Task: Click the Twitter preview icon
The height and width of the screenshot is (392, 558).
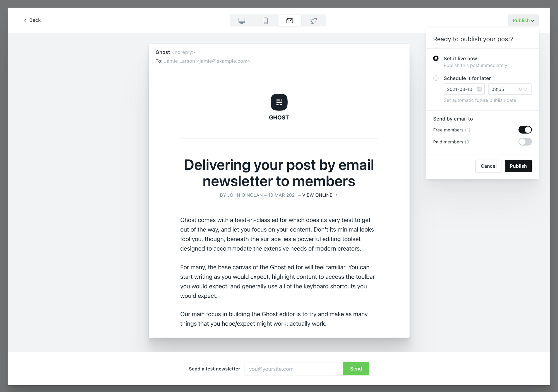Action: (314, 20)
